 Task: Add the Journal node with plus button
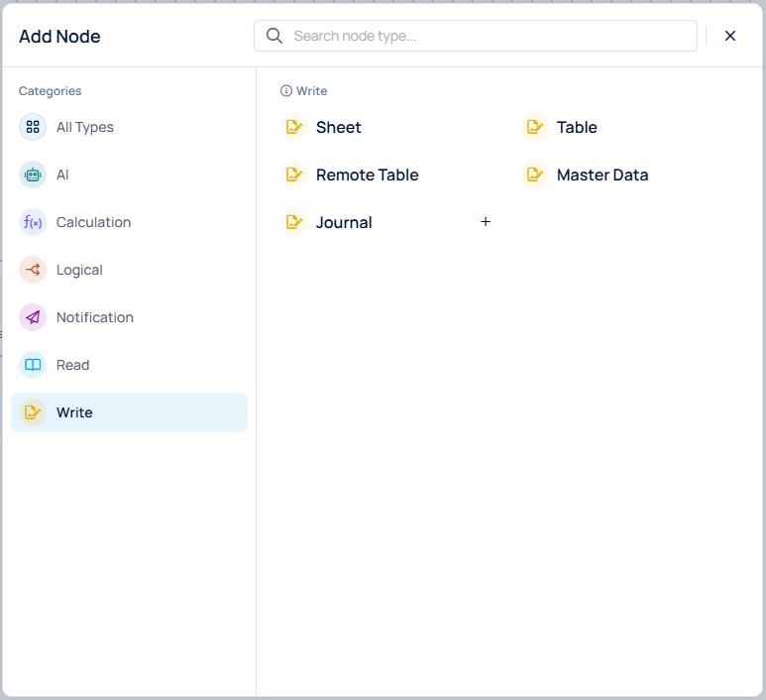click(486, 222)
